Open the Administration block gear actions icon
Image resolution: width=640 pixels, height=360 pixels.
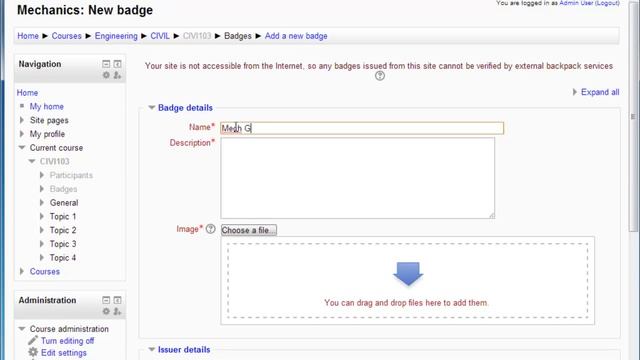click(106, 311)
